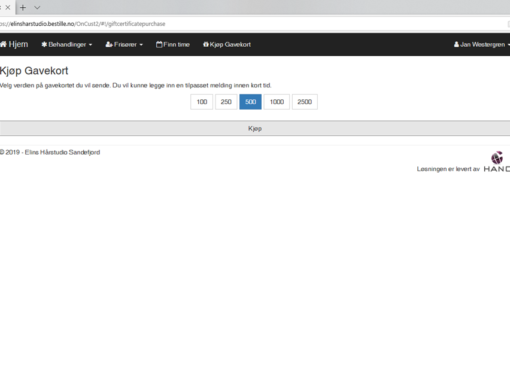Viewport: 510px width, 382px height.
Task: Select the 1000 gift card value
Action: coord(277,102)
